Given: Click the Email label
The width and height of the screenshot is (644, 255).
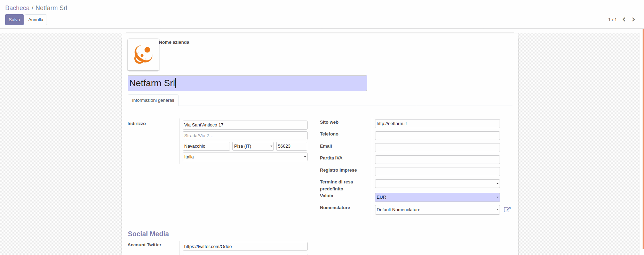Looking at the screenshot, I should (326, 146).
